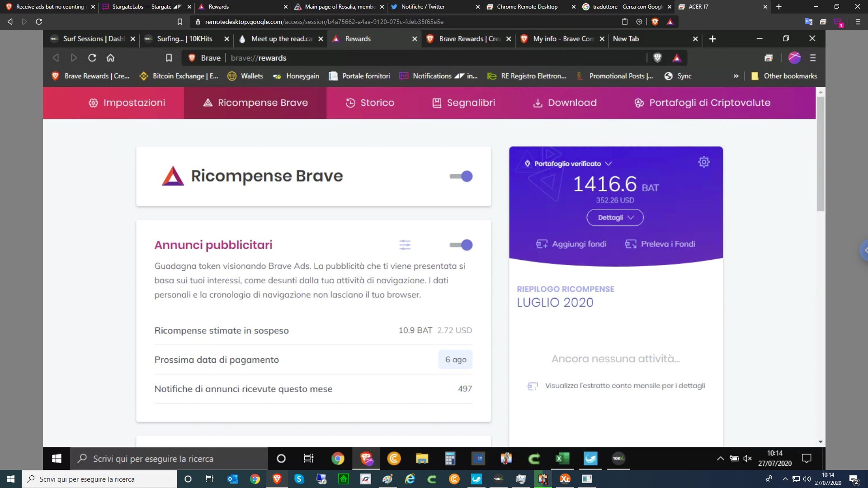This screenshot has width=868, height=488.
Task: Click Preleva i Fondi button
Action: pos(660,244)
